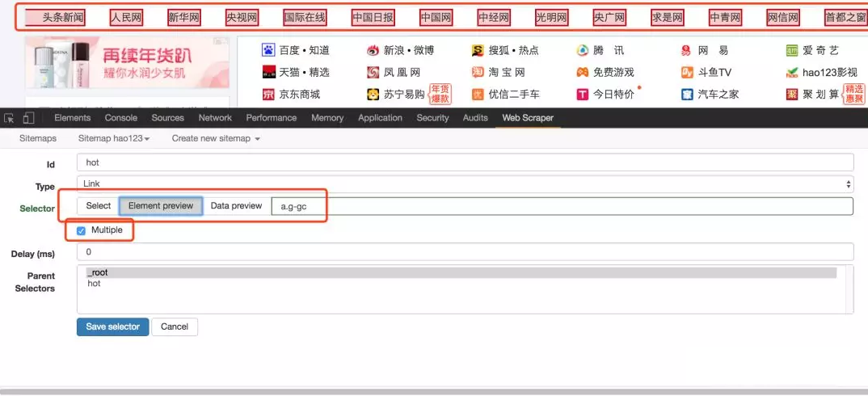The image size is (868, 396).
Task: Select _root in Parent Selectors list
Action: tap(461, 272)
